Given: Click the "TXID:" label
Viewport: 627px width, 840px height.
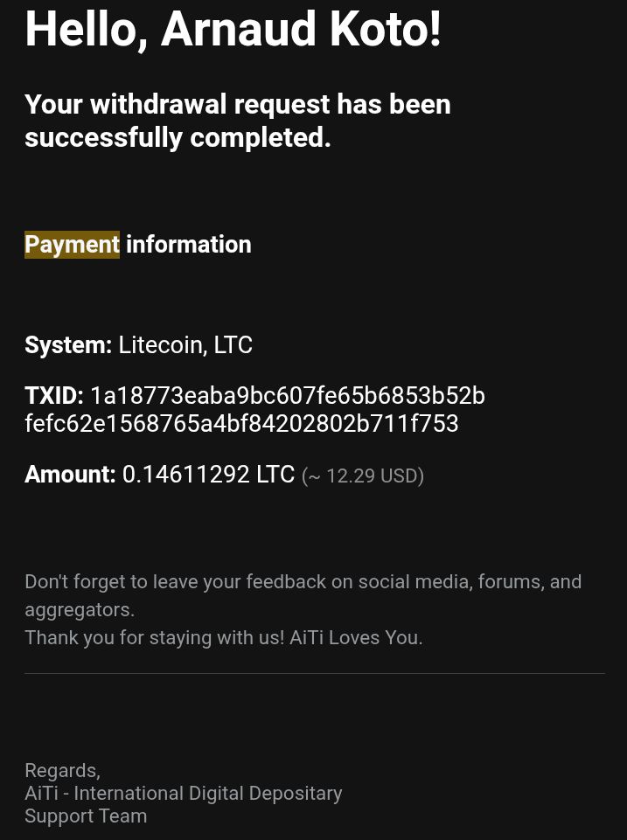Looking at the screenshot, I should (54, 396).
